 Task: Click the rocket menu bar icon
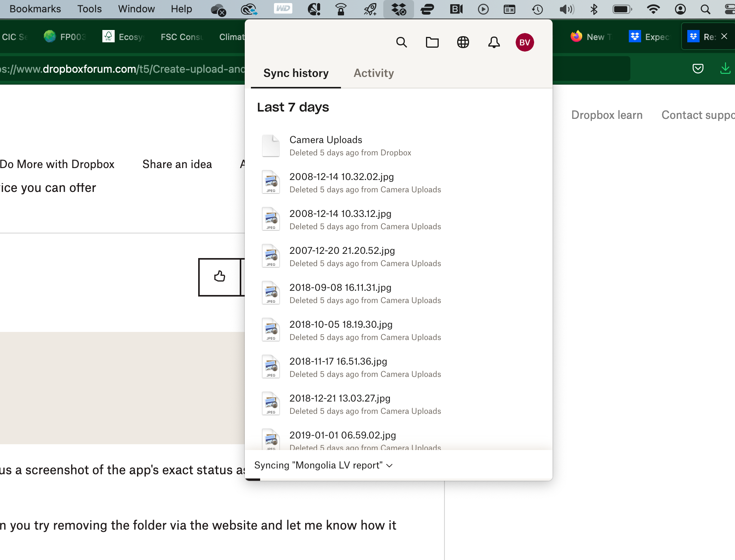(370, 9)
